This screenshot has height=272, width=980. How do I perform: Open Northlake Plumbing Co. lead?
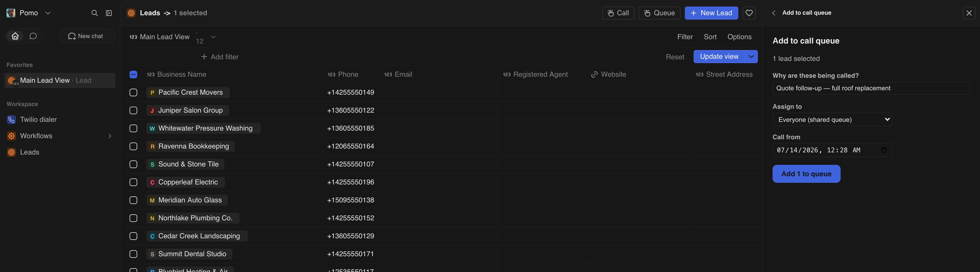pos(192,218)
